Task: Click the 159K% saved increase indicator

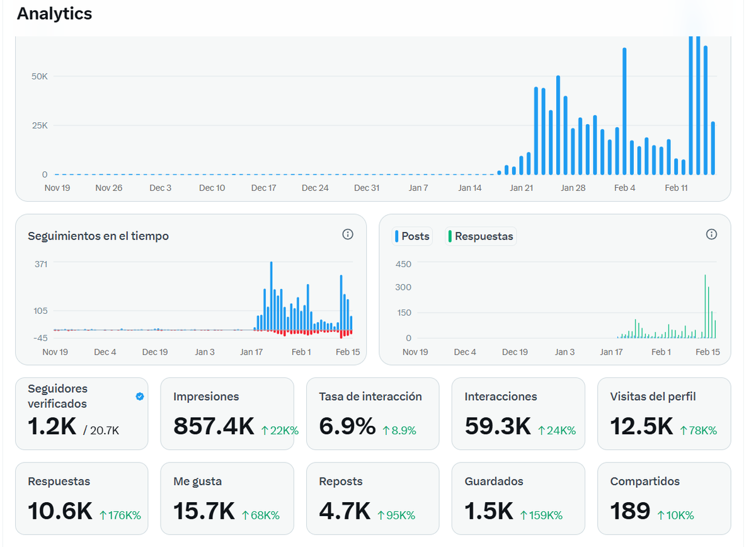Action: pyautogui.click(x=541, y=515)
